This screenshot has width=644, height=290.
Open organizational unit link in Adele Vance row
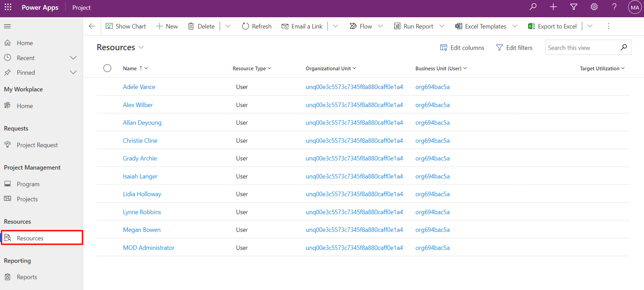click(x=354, y=87)
